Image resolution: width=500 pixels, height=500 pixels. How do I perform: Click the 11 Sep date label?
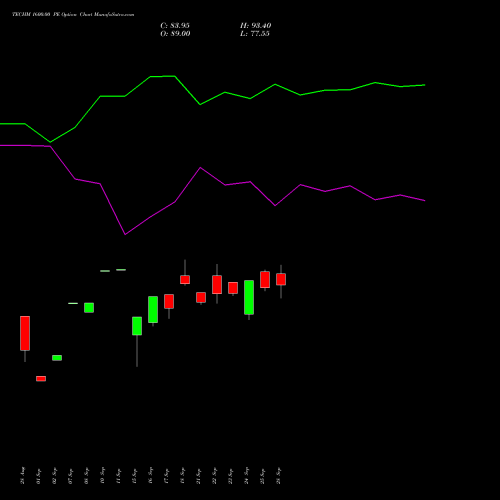point(118,476)
